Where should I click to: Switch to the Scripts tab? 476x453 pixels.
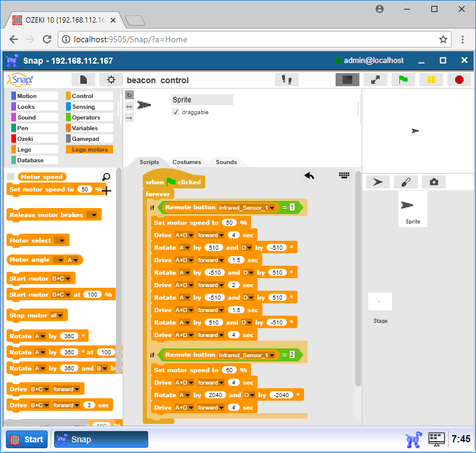(x=149, y=162)
